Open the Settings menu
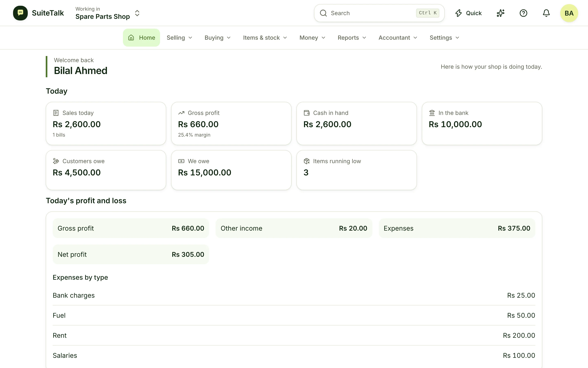The image size is (588, 368). [444, 38]
